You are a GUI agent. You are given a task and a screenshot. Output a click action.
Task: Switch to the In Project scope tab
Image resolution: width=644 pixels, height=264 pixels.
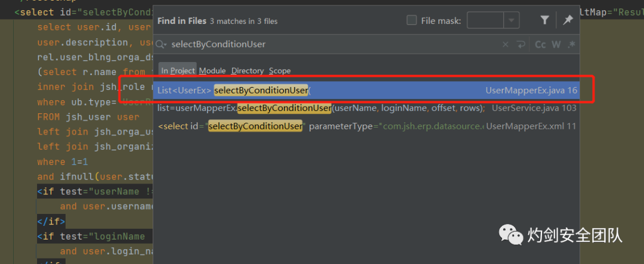178,70
